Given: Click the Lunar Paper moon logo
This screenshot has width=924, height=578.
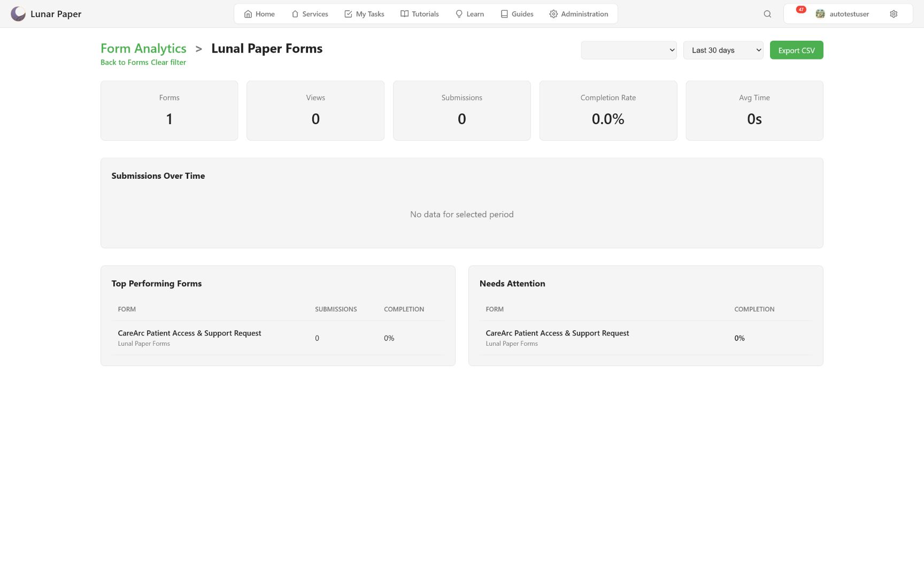Looking at the screenshot, I should [18, 14].
